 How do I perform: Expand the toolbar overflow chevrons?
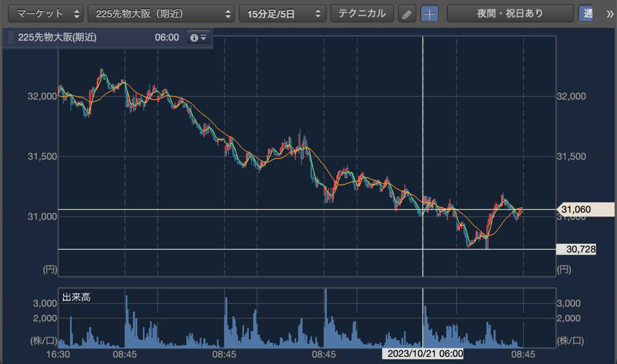tap(610, 14)
